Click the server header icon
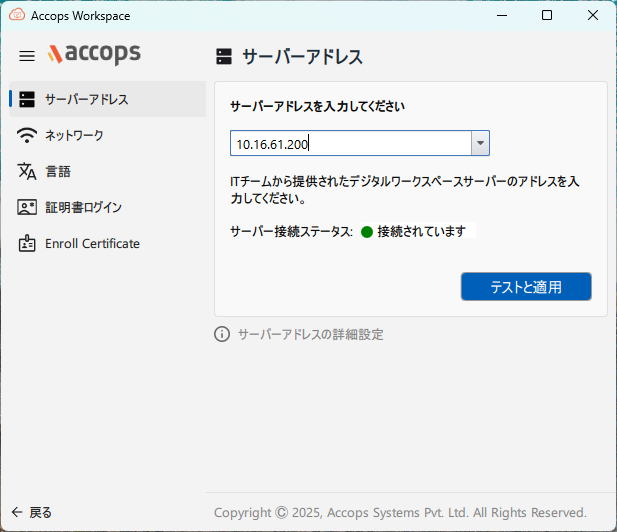Image resolution: width=617 pixels, height=532 pixels. (x=224, y=56)
